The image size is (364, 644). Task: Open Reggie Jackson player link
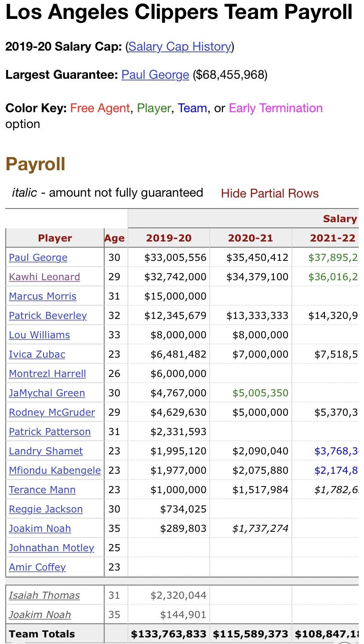46,509
